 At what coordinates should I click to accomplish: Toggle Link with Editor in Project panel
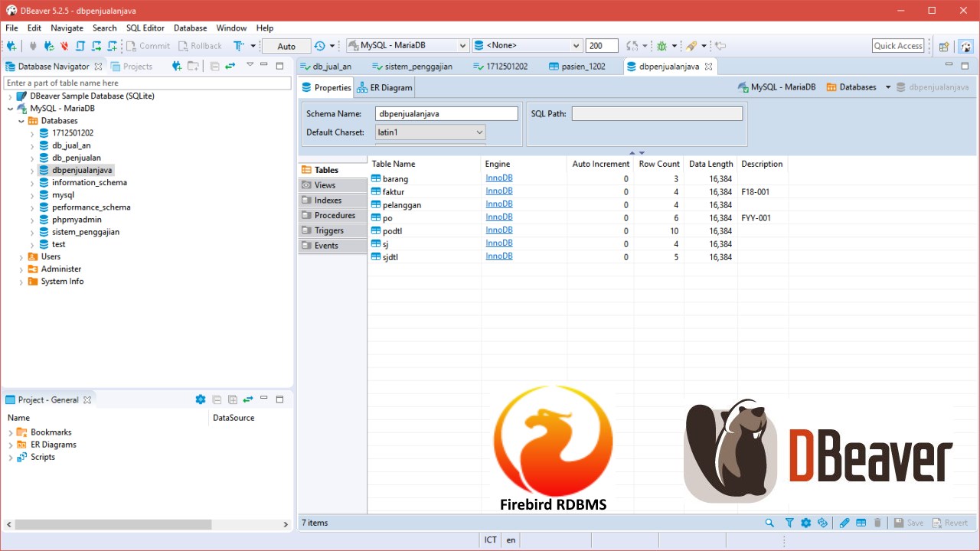click(248, 399)
